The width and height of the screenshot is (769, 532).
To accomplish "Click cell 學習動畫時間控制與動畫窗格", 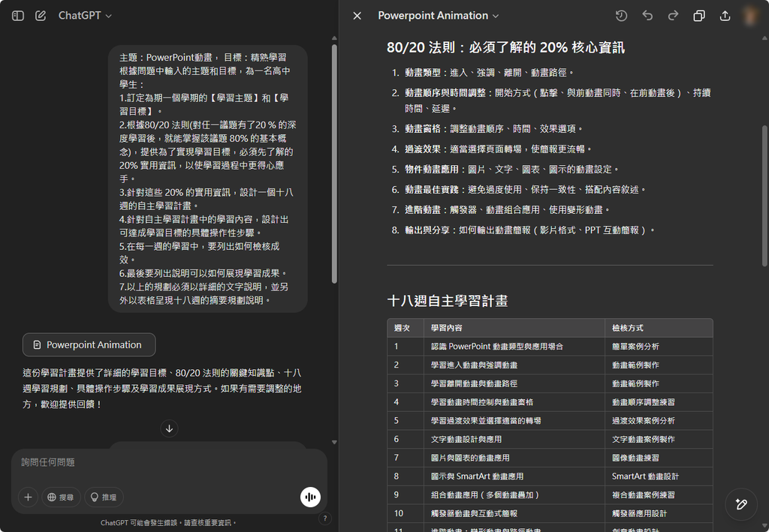I will pos(514,402).
